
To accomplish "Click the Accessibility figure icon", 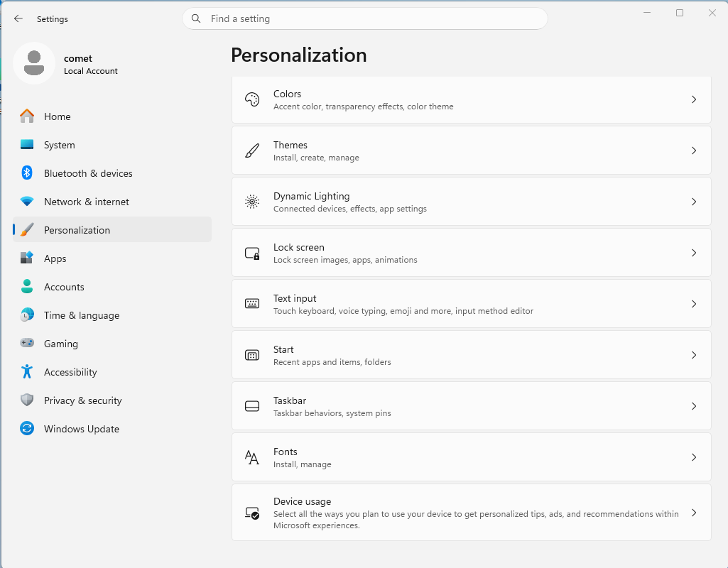I will coord(27,371).
